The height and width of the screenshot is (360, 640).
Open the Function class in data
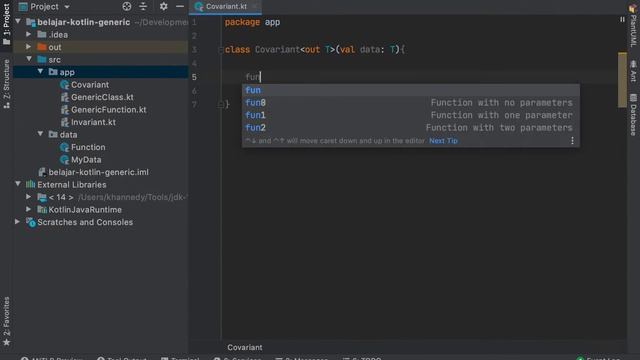tap(88, 147)
